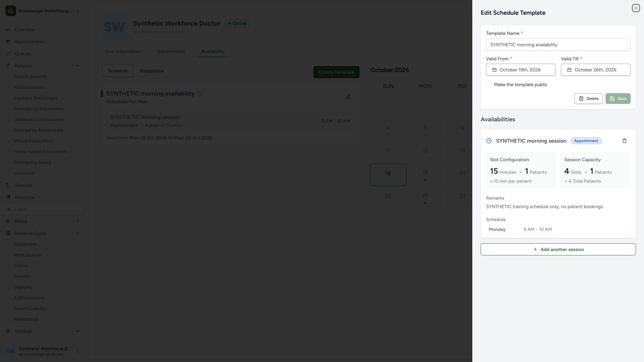Click the pencil edit icon on template card
Viewport: 644px width, 362px height.
pyautogui.click(x=348, y=97)
